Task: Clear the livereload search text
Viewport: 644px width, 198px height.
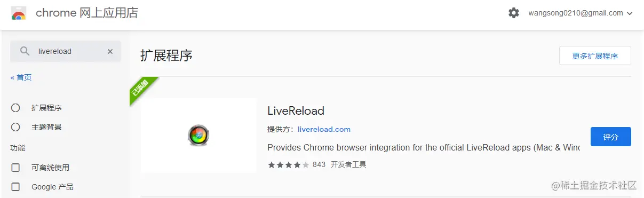Action: 110,51
